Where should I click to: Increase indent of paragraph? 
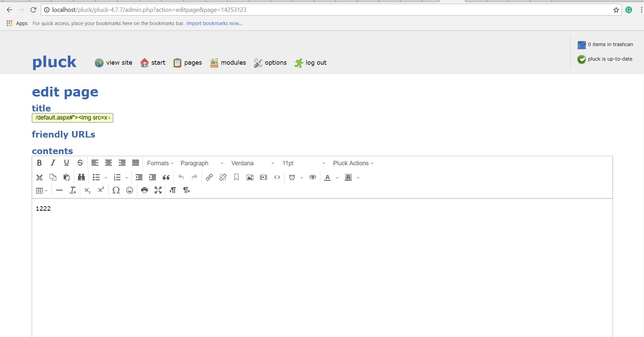[x=153, y=177]
